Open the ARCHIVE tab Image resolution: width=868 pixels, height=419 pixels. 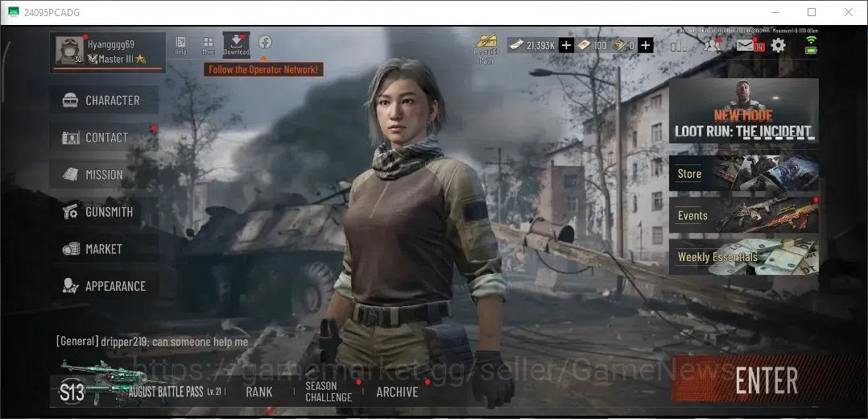tap(398, 392)
